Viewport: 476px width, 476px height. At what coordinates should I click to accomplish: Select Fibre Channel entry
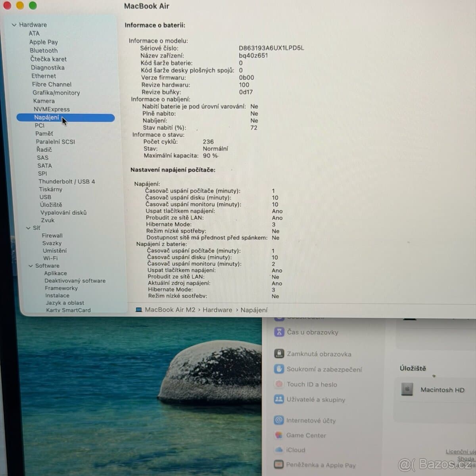point(52,84)
